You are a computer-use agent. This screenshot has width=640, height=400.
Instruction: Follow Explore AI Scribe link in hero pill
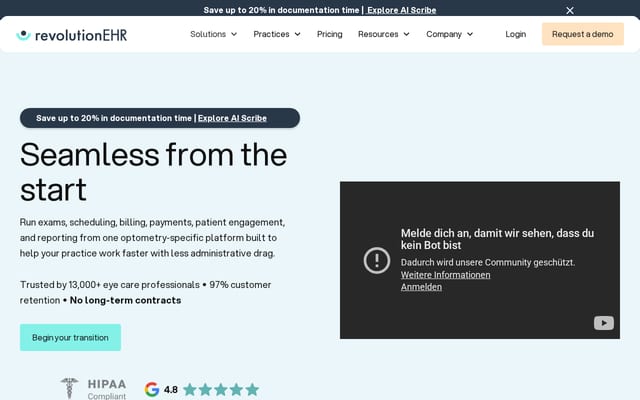(x=232, y=118)
